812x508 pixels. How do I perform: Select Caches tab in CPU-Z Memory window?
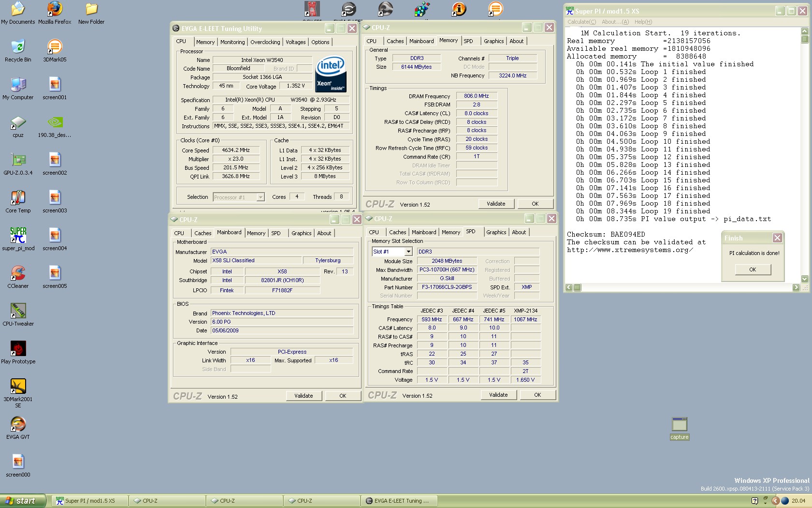[x=395, y=41]
